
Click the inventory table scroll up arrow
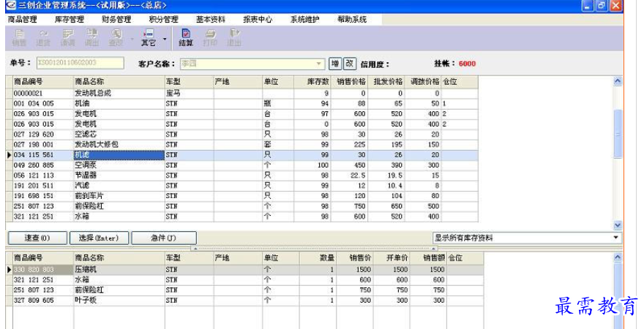point(618,81)
